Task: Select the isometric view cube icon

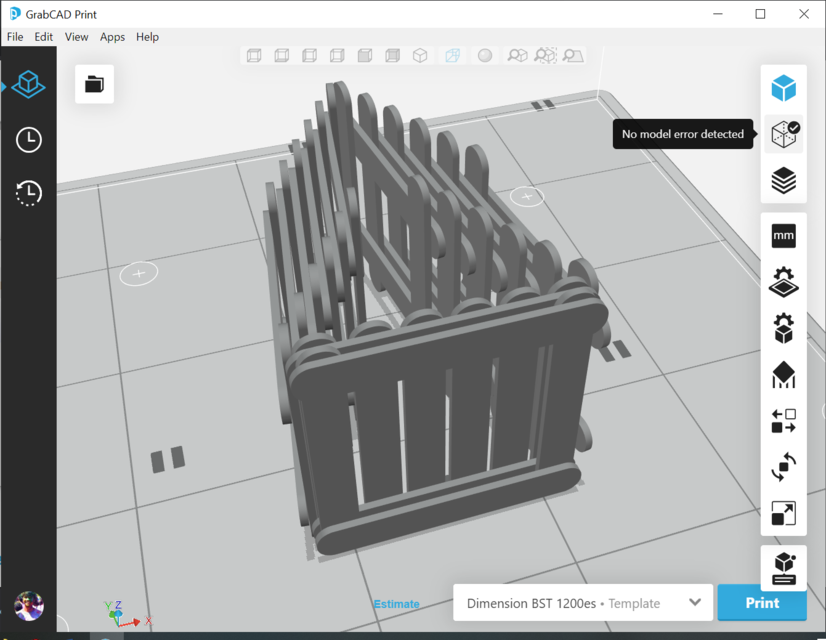Action: click(x=421, y=56)
